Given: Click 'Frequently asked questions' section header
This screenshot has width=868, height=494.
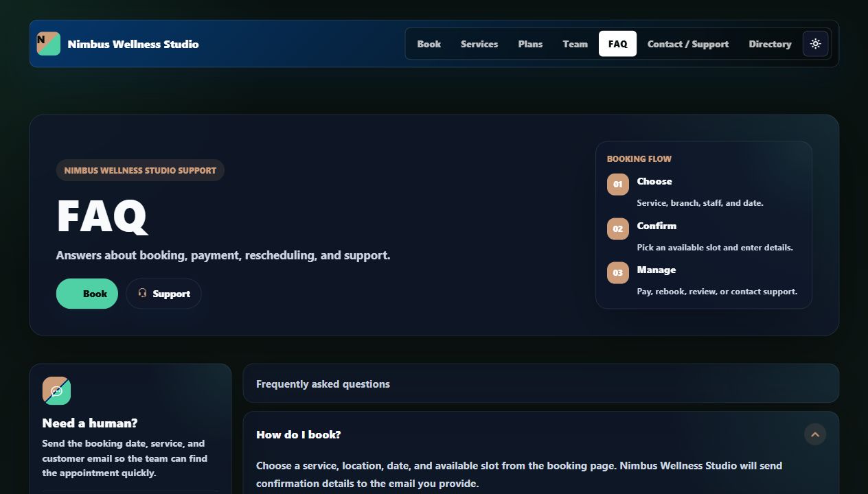Looking at the screenshot, I should click(323, 384).
